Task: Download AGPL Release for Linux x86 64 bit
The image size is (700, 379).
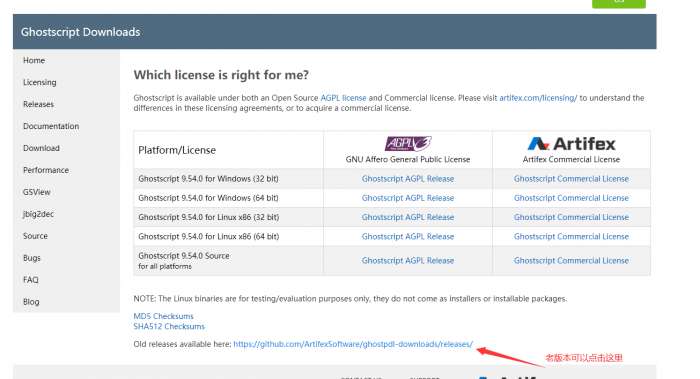Action: [408, 237]
